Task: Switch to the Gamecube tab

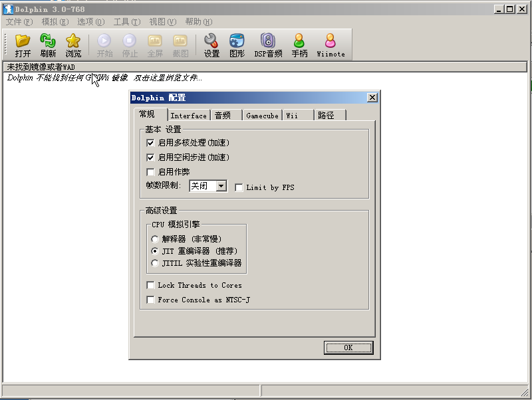Action: [262, 116]
